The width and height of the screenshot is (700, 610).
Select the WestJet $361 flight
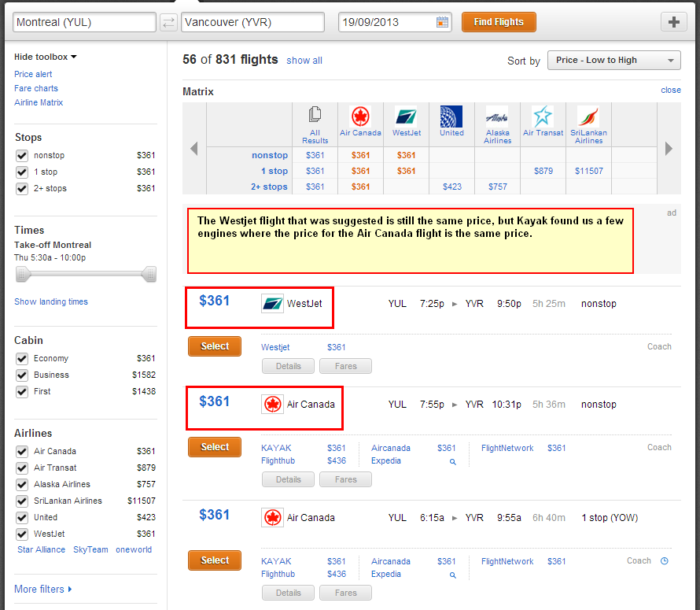[x=215, y=346]
